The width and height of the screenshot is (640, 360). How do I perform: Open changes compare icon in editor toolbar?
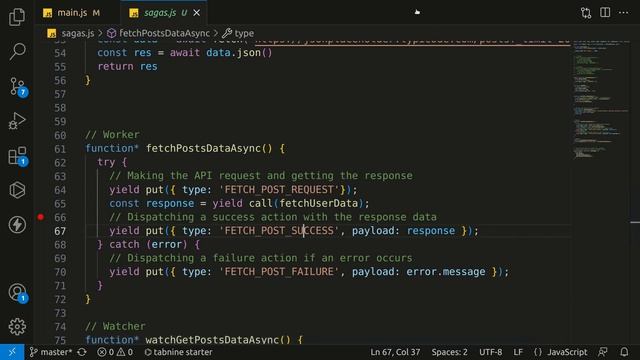[x=586, y=13]
